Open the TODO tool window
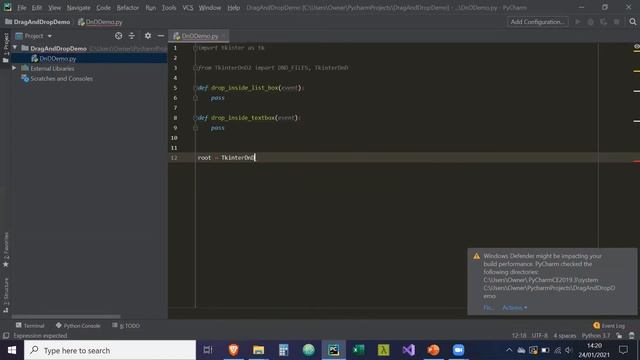 pyautogui.click(x=126, y=325)
